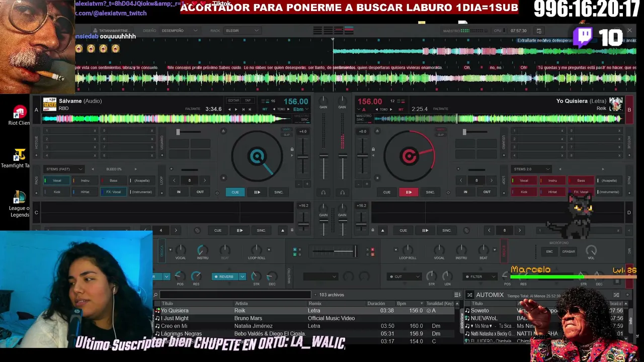644x362 pixels.
Task: Start playback on deck D
Action: [425, 230]
